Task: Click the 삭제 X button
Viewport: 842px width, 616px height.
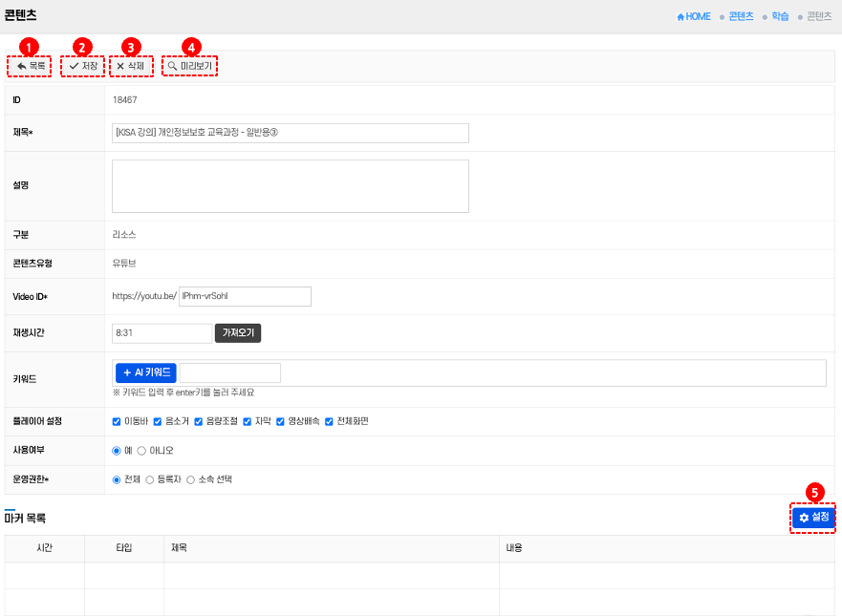Action: coord(130,66)
